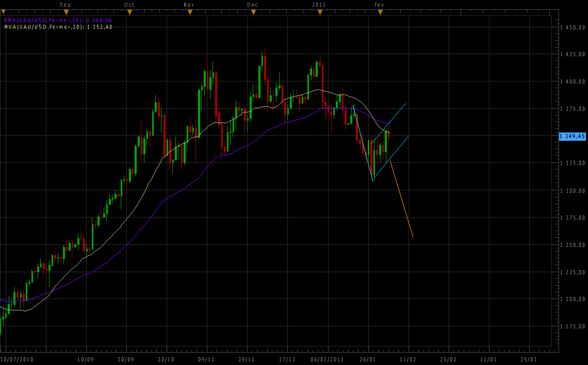Click the Fev month label
The height and width of the screenshot is (365, 588).
point(379,5)
